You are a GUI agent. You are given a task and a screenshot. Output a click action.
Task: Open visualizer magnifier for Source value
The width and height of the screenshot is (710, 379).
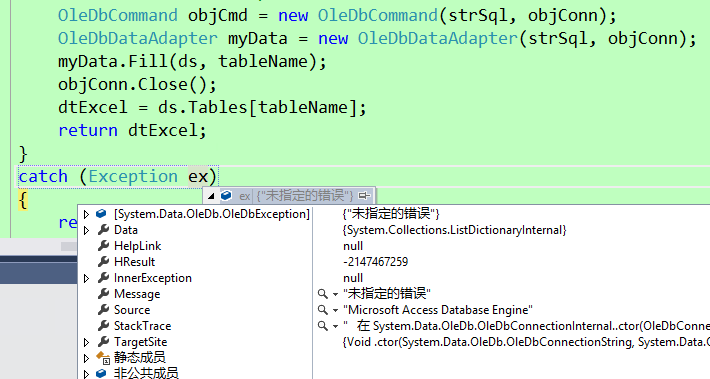click(x=322, y=310)
